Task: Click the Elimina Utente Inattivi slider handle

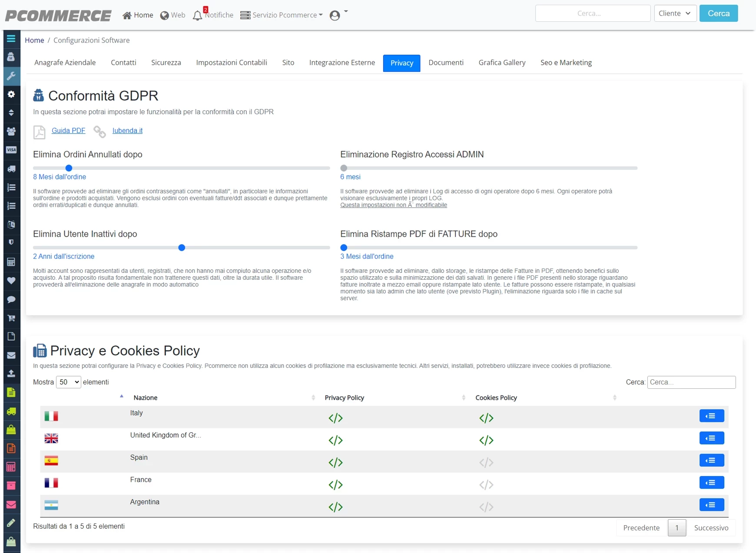Action: 182,248
